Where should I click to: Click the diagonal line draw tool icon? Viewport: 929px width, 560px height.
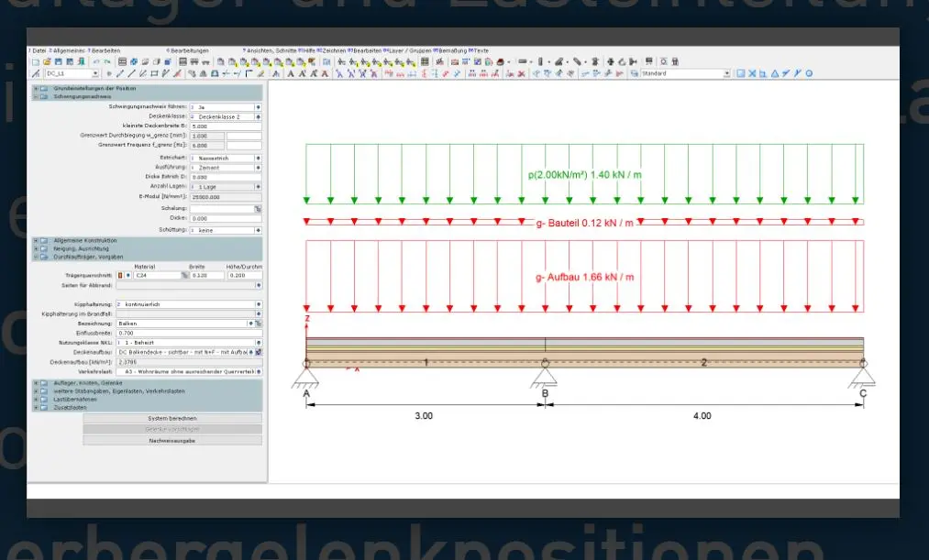point(131,73)
